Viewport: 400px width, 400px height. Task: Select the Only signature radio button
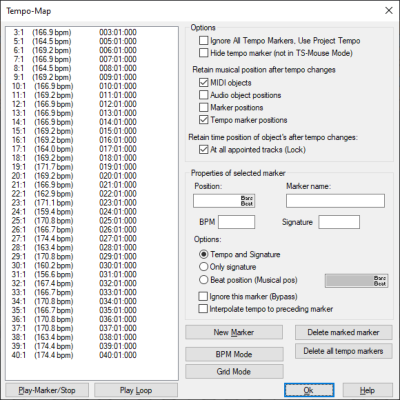click(203, 267)
